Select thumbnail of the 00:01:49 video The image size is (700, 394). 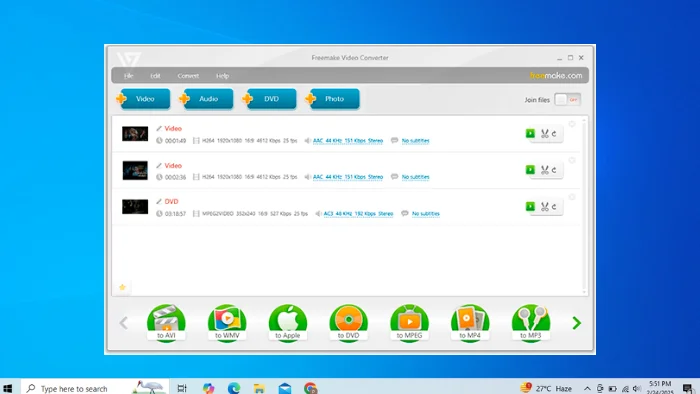pyautogui.click(x=135, y=133)
